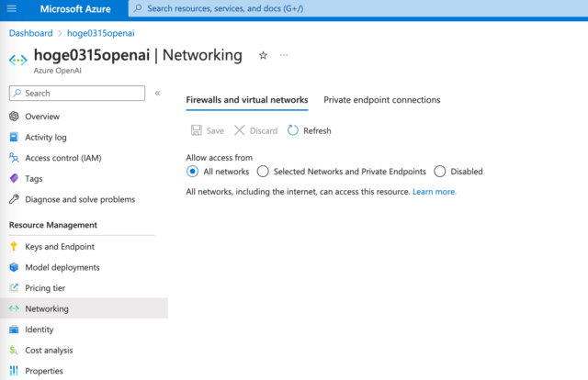Open the hamburger portal menu
588x380 pixels.
pyautogui.click(x=12, y=8)
